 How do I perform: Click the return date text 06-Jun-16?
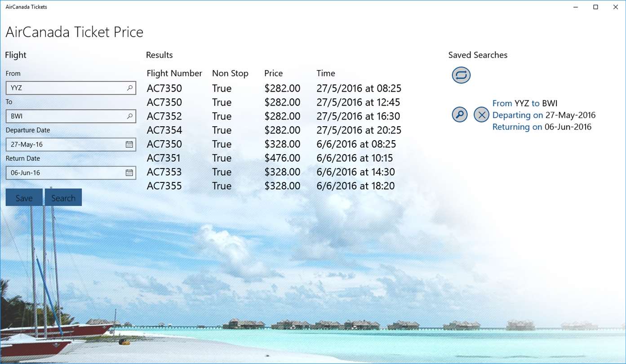(x=26, y=173)
